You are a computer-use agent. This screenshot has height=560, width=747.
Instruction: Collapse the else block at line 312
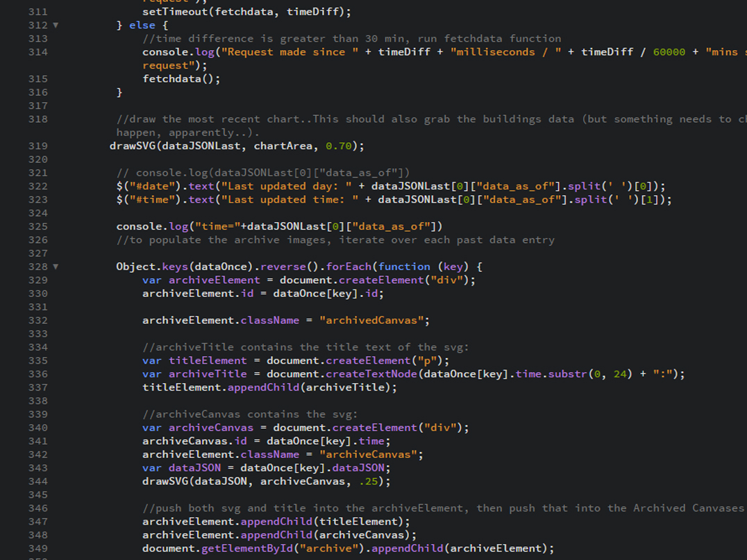[x=56, y=25]
